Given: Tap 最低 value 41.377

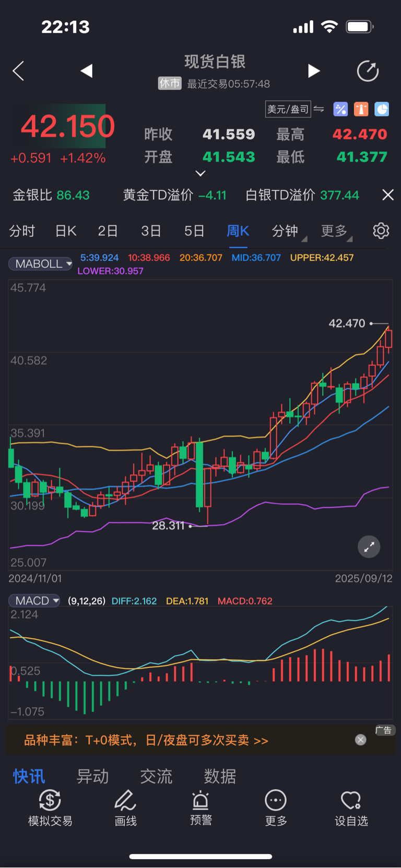Looking at the screenshot, I should tap(362, 157).
